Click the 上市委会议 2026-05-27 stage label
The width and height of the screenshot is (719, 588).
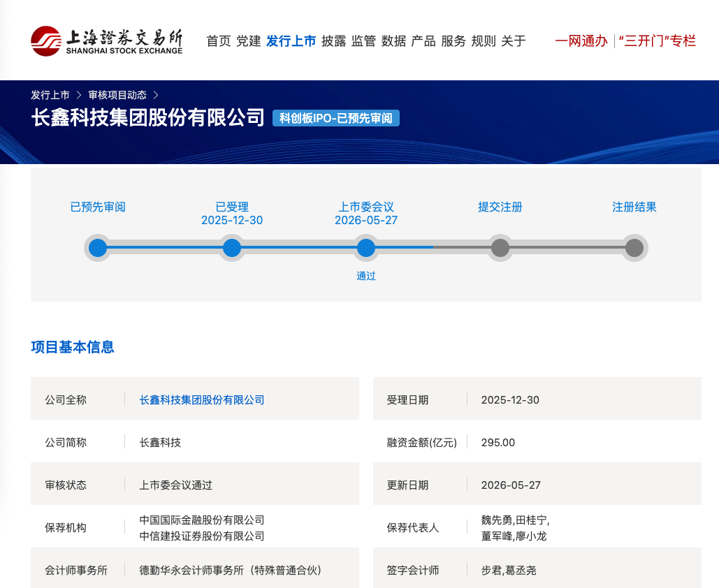(366, 214)
